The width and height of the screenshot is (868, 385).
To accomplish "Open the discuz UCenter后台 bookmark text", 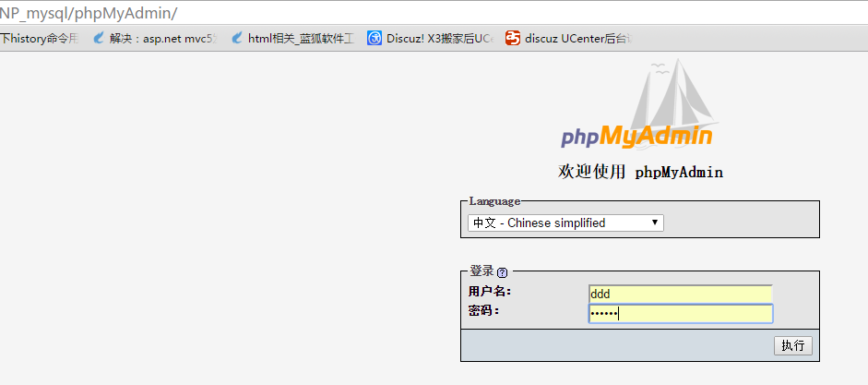I will click(578, 39).
